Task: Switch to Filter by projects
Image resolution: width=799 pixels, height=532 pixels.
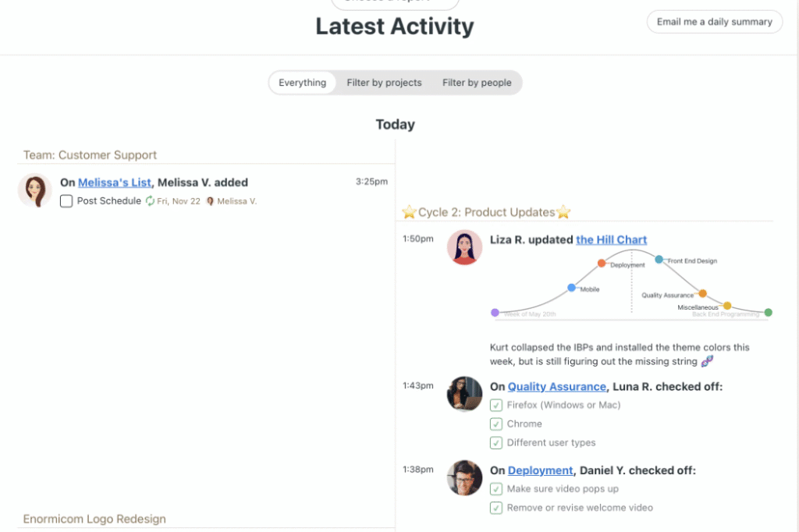Action: pos(384,83)
